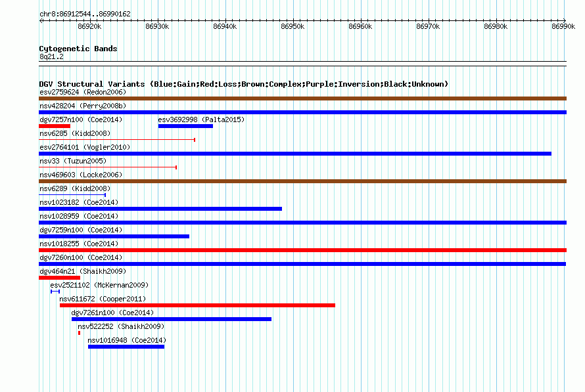Open the esv2764101 (Vogler2010) label
Screen dimensions: 585x392
coord(85,147)
